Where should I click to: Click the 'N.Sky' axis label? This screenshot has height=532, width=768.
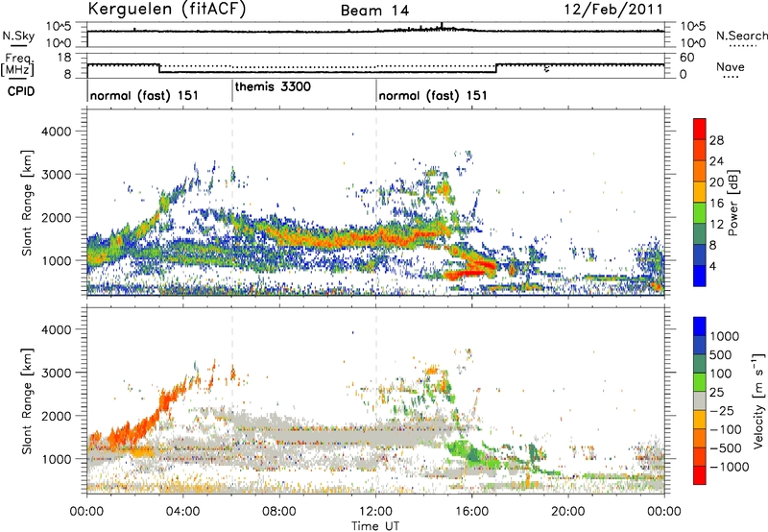tap(18, 36)
